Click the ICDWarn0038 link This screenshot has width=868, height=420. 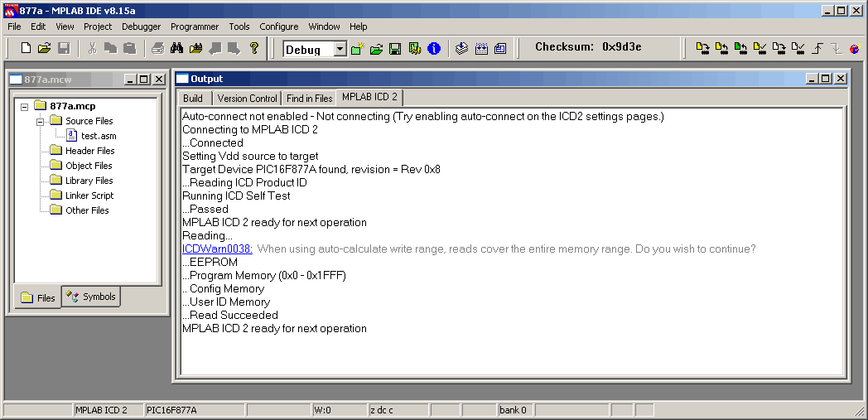coord(218,249)
